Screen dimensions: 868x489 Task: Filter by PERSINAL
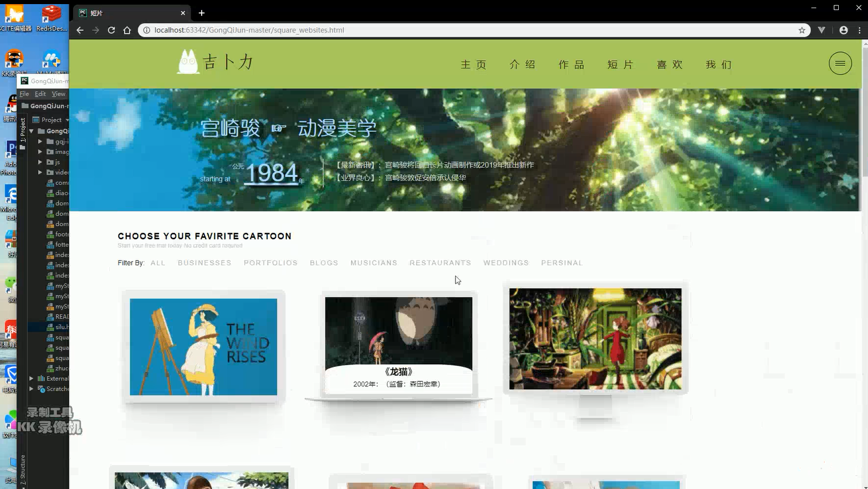[562, 263]
